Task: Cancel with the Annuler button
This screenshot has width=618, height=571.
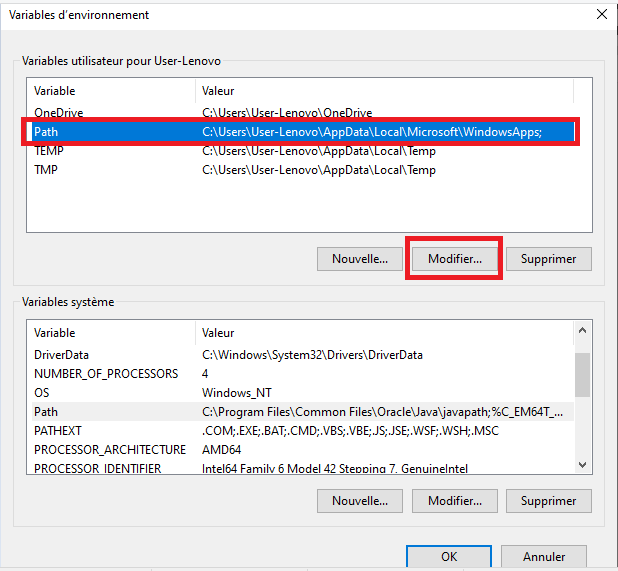Action: click(x=544, y=557)
